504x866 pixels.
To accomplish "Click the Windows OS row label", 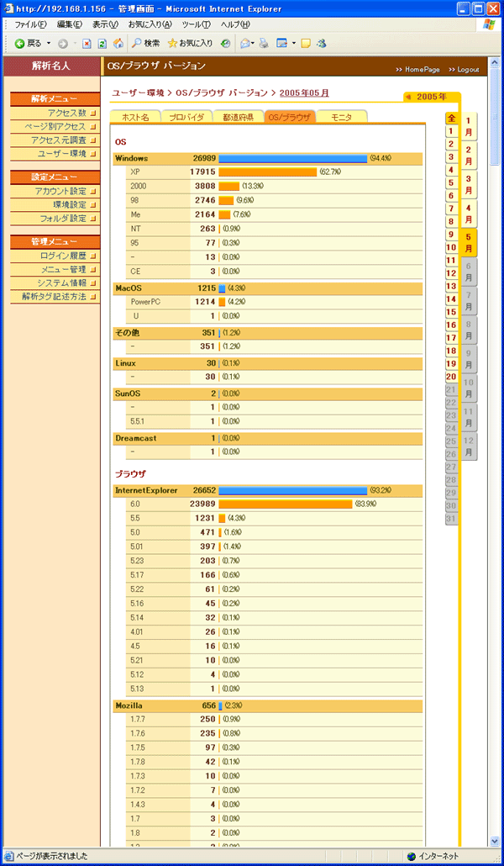I will point(131,159).
